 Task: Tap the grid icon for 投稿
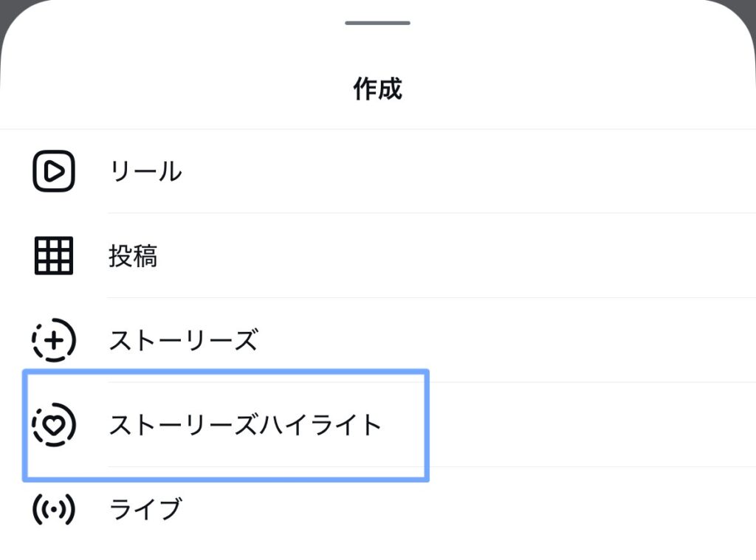pos(54,256)
